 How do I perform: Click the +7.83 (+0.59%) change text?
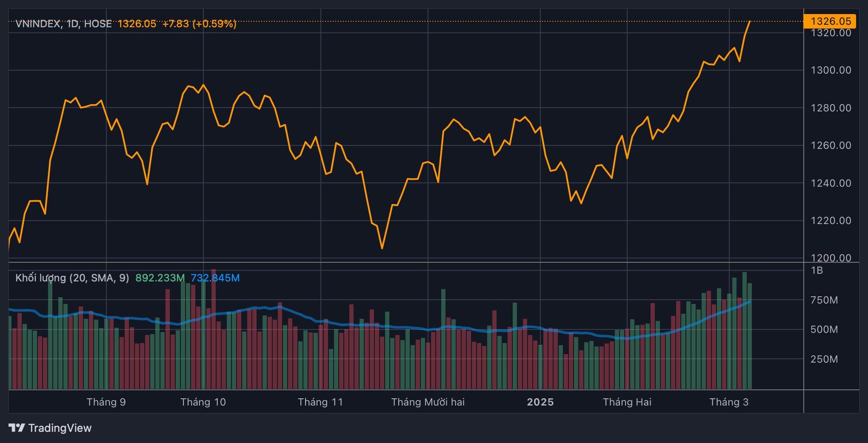pyautogui.click(x=199, y=23)
